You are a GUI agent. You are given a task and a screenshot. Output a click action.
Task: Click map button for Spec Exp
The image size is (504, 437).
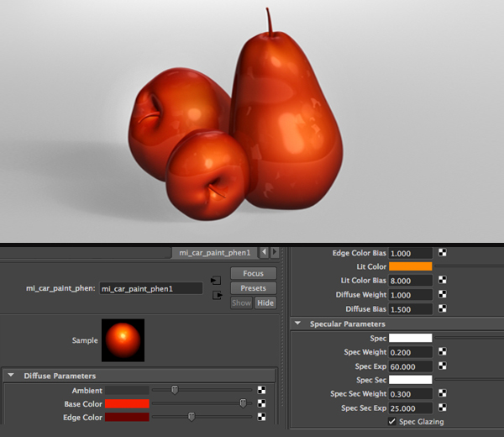443,366
